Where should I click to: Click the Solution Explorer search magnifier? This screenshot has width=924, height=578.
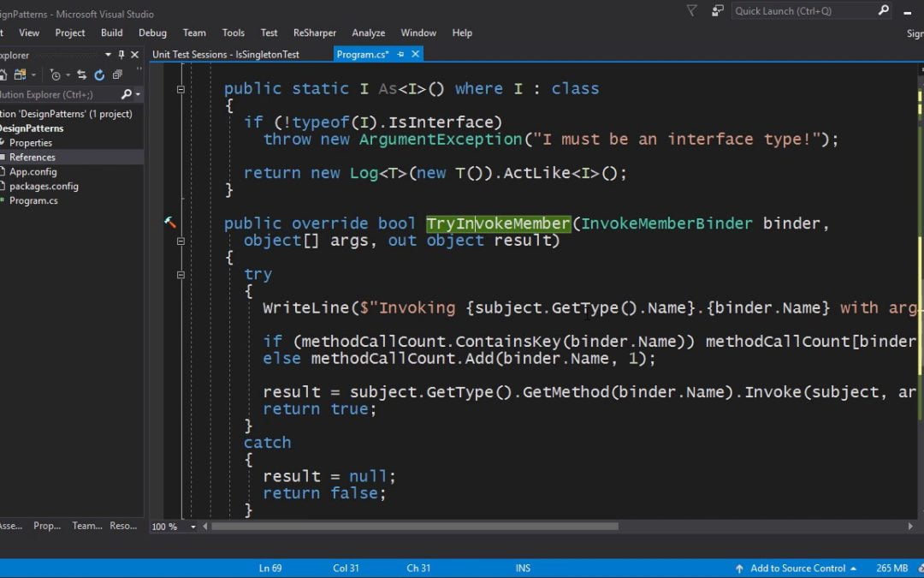point(126,94)
